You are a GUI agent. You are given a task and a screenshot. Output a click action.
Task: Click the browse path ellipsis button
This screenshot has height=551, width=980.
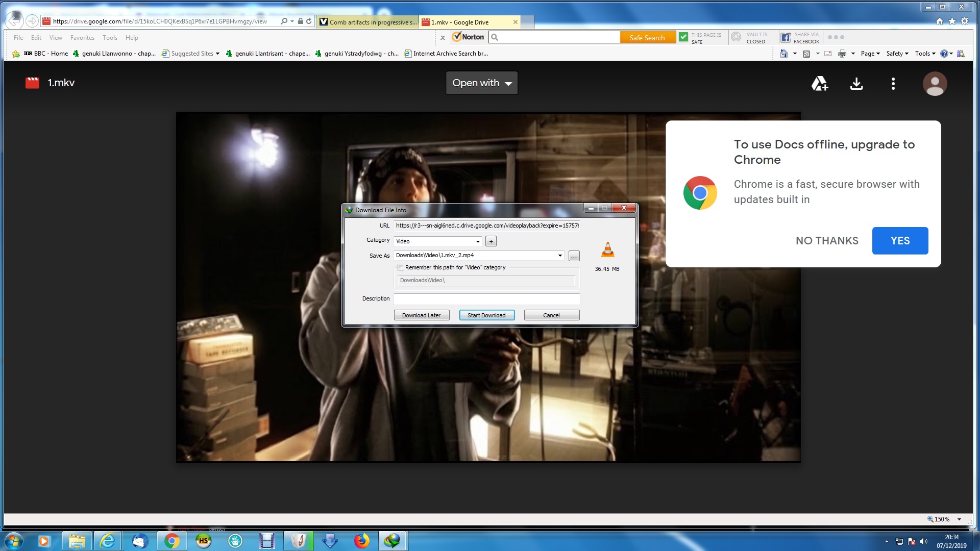point(574,256)
